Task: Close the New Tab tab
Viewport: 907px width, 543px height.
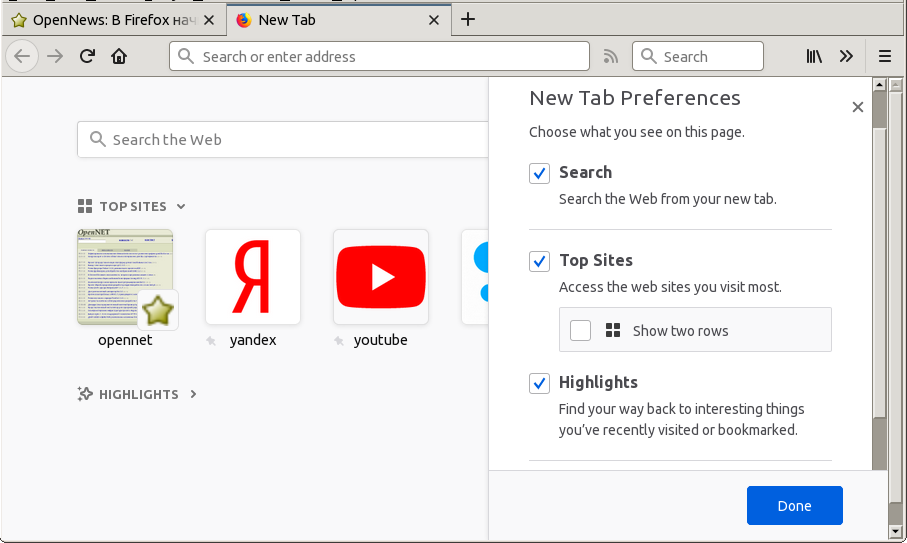Action: coord(434,20)
